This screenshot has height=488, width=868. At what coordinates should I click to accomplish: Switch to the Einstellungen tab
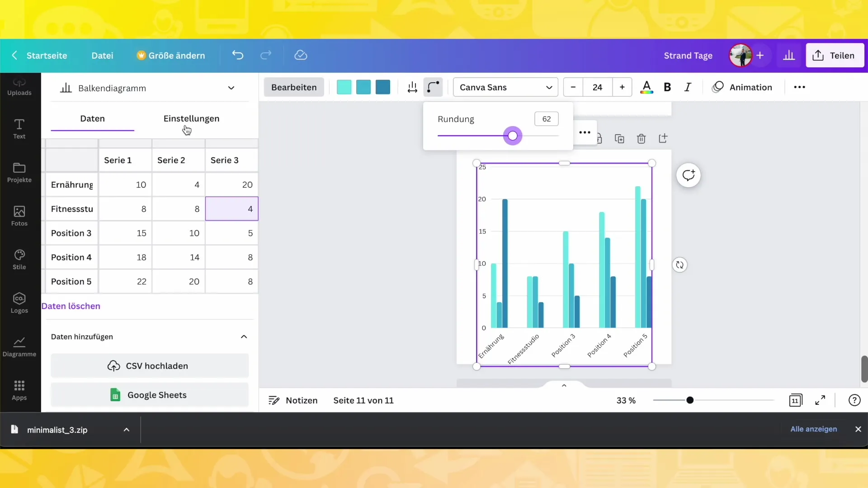click(x=191, y=118)
